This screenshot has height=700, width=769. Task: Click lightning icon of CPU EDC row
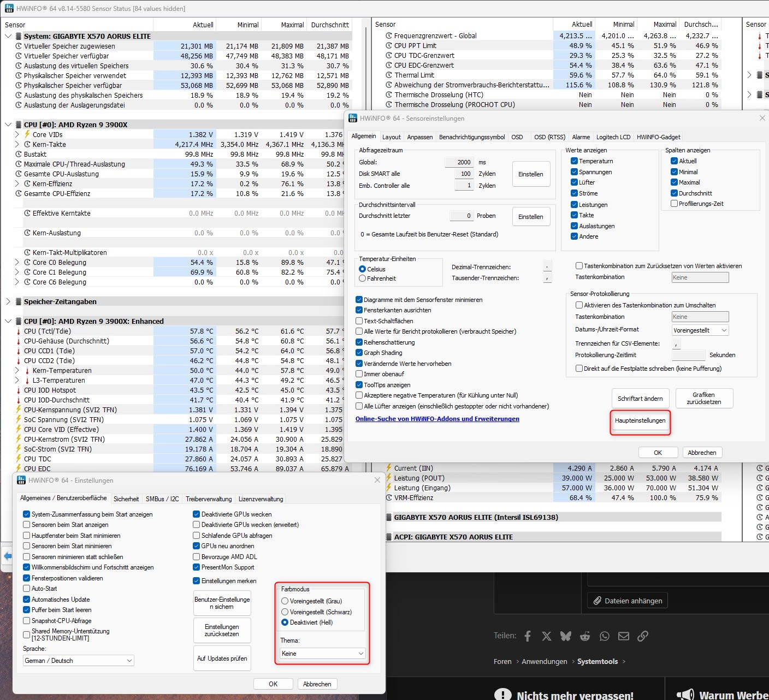pyautogui.click(x=19, y=468)
